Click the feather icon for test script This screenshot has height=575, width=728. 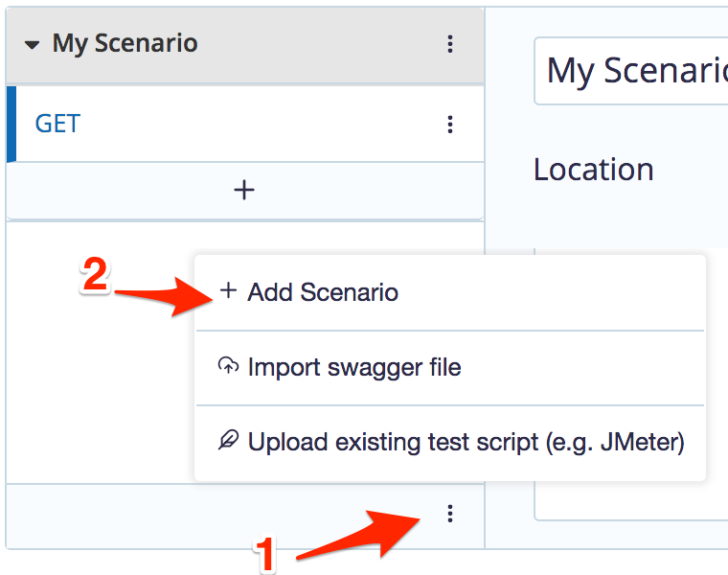[228, 440]
